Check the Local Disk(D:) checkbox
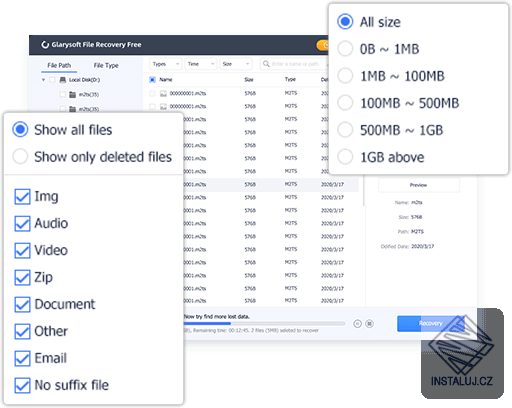 pos(52,80)
